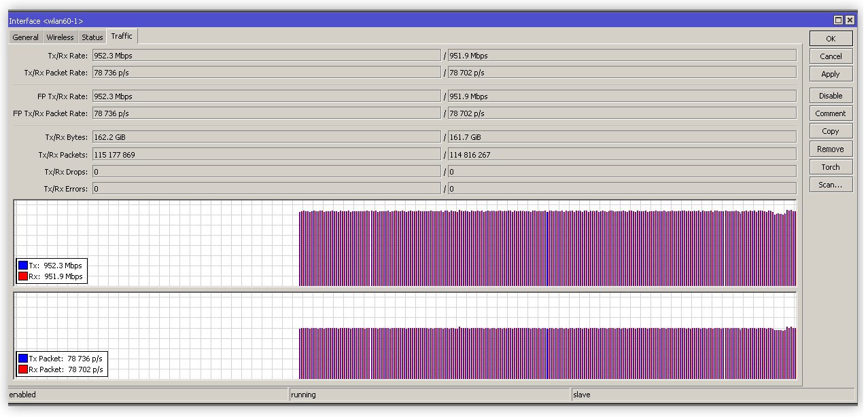
Task: Click the Rx Bytes field showing 161.7 GiB
Action: coord(621,137)
